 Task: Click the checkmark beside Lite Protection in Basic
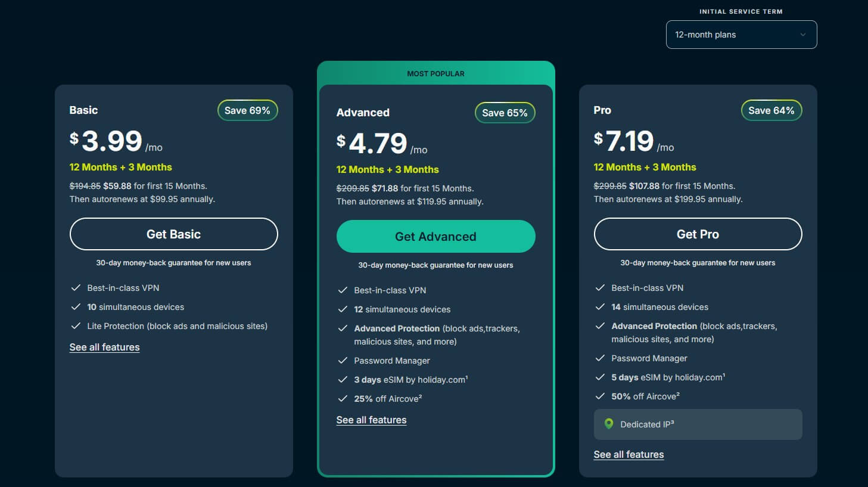coord(76,325)
